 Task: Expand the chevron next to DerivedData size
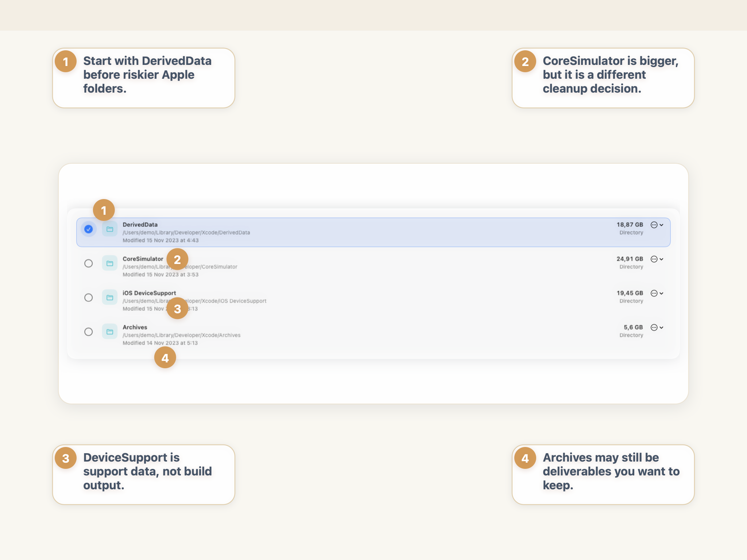click(662, 225)
